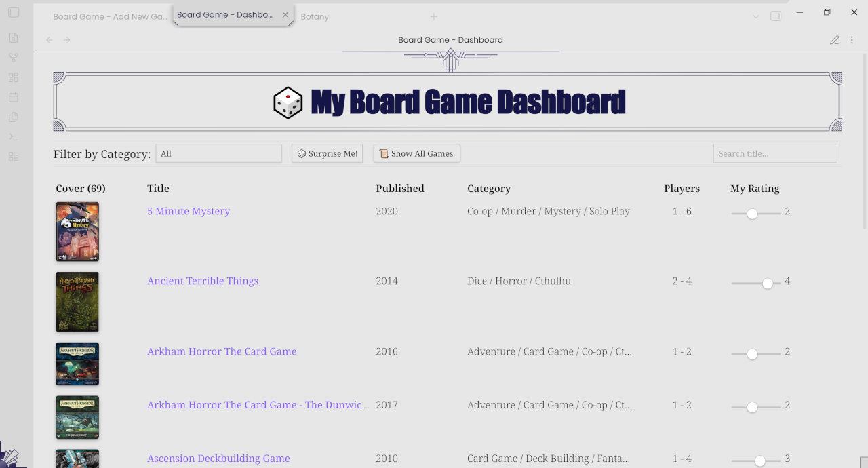
Task: Open the Filter by Category dropdown showing All
Action: pos(218,153)
